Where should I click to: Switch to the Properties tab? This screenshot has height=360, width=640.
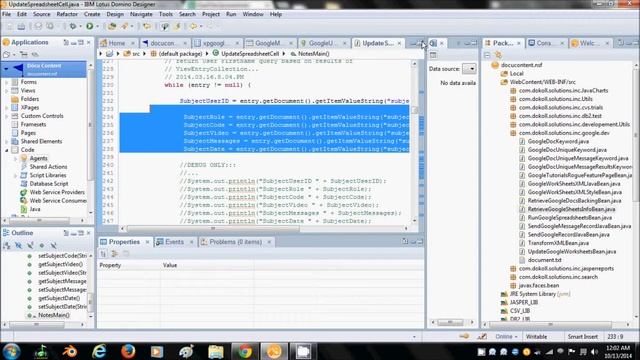click(124, 242)
